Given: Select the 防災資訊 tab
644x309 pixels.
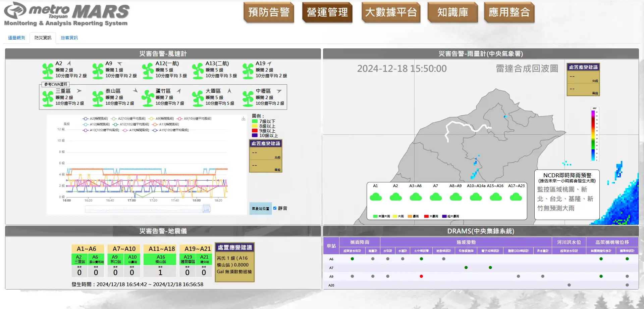Looking at the screenshot, I should pyautogui.click(x=43, y=38).
